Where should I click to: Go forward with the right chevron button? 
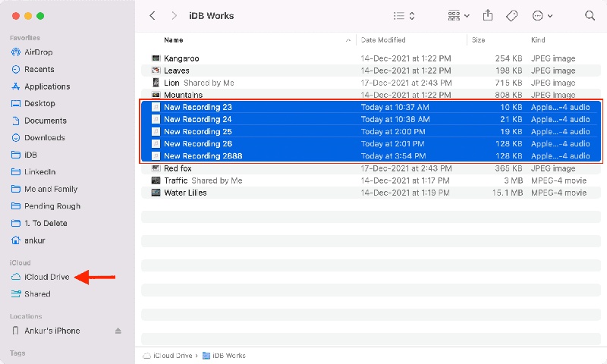(x=175, y=16)
